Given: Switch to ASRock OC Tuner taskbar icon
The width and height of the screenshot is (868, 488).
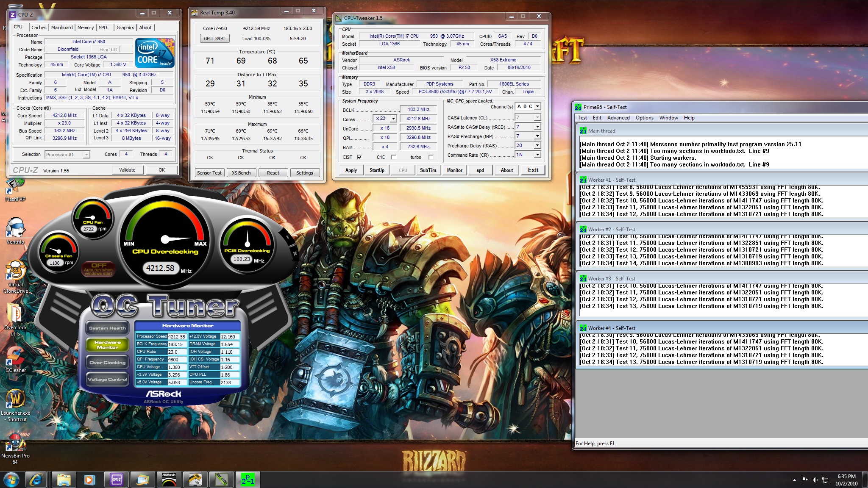Looking at the screenshot, I should pos(169,480).
